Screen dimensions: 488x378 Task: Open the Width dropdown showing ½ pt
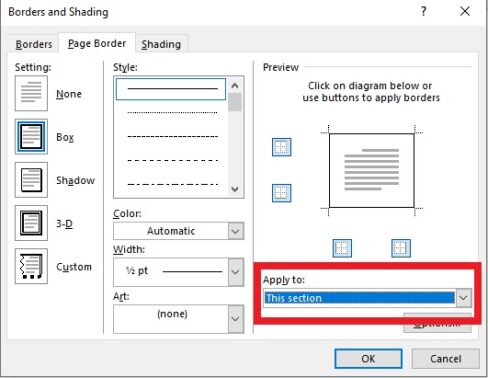[179, 272]
